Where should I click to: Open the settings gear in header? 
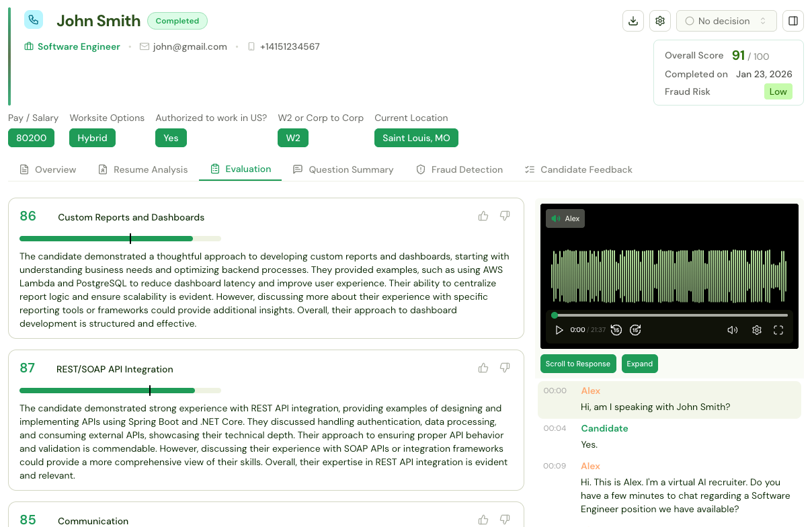point(660,21)
